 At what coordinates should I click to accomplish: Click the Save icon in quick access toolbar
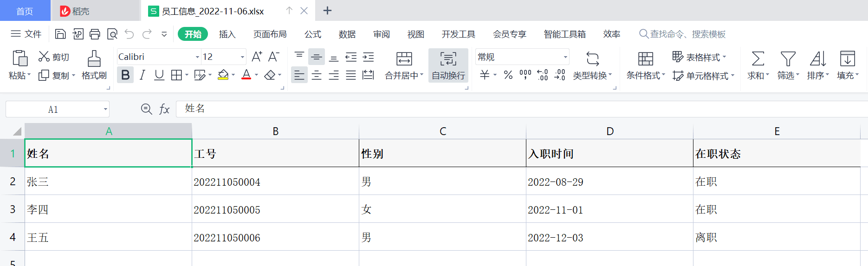(60, 34)
